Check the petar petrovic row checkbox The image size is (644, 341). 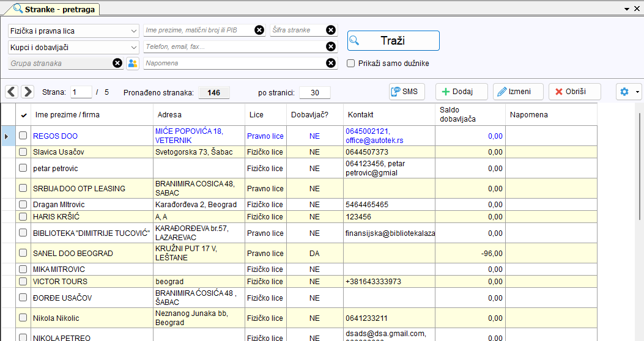(23, 168)
